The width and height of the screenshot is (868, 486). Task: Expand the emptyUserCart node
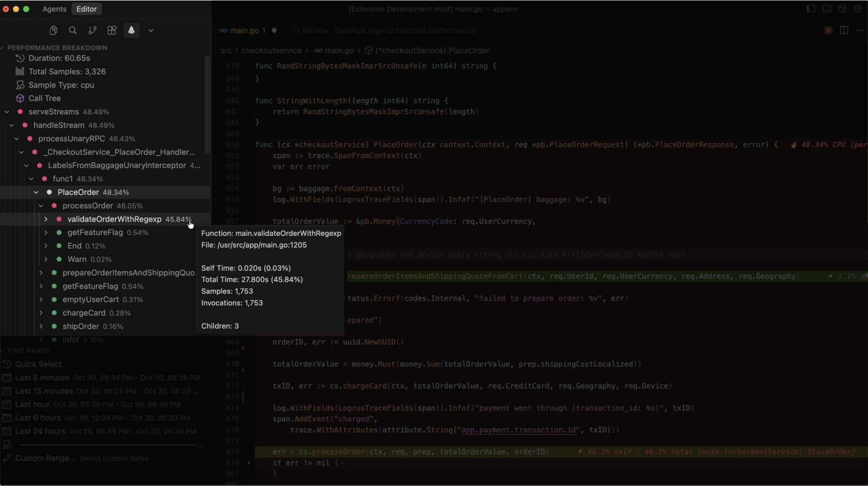point(41,299)
